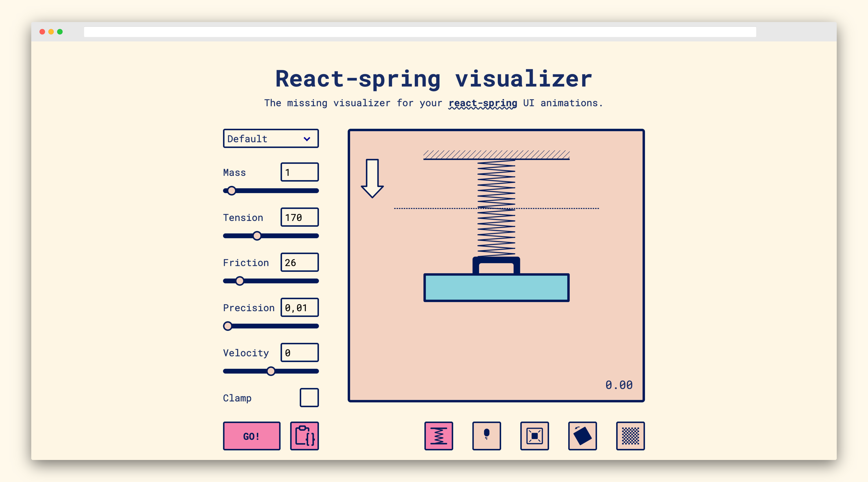Select the scale animation icon
Image resolution: width=868 pixels, height=482 pixels.
coord(534,436)
